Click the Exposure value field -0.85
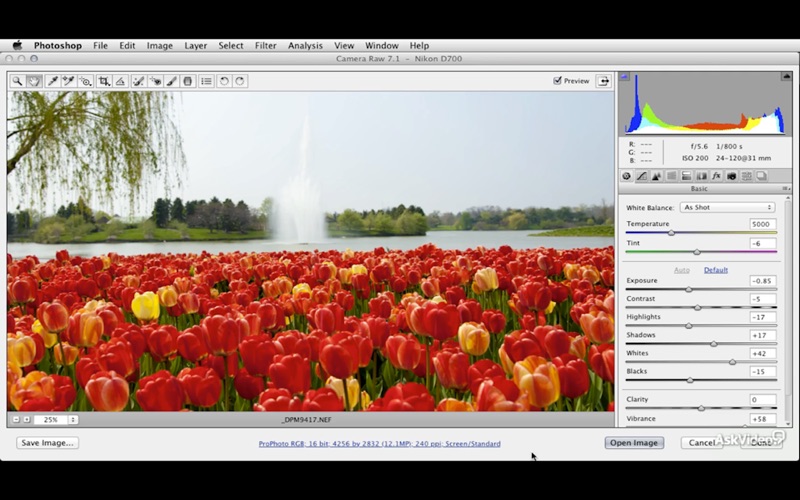This screenshot has width=800, height=500. pyautogui.click(x=763, y=281)
